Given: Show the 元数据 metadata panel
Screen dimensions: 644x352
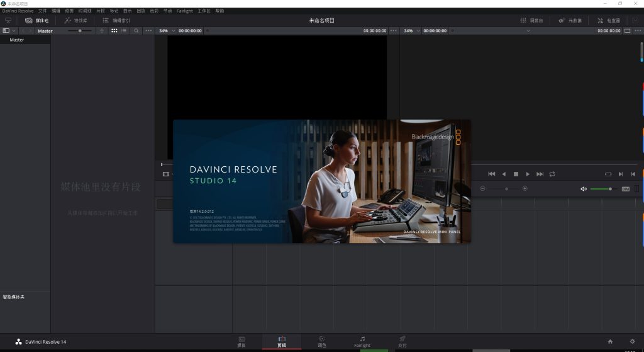Looking at the screenshot, I should (570, 20).
